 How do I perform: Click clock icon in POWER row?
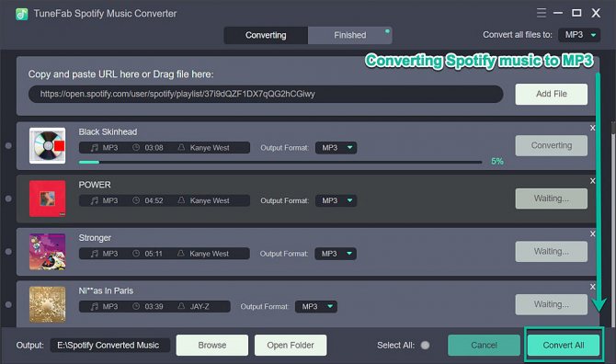tap(136, 200)
